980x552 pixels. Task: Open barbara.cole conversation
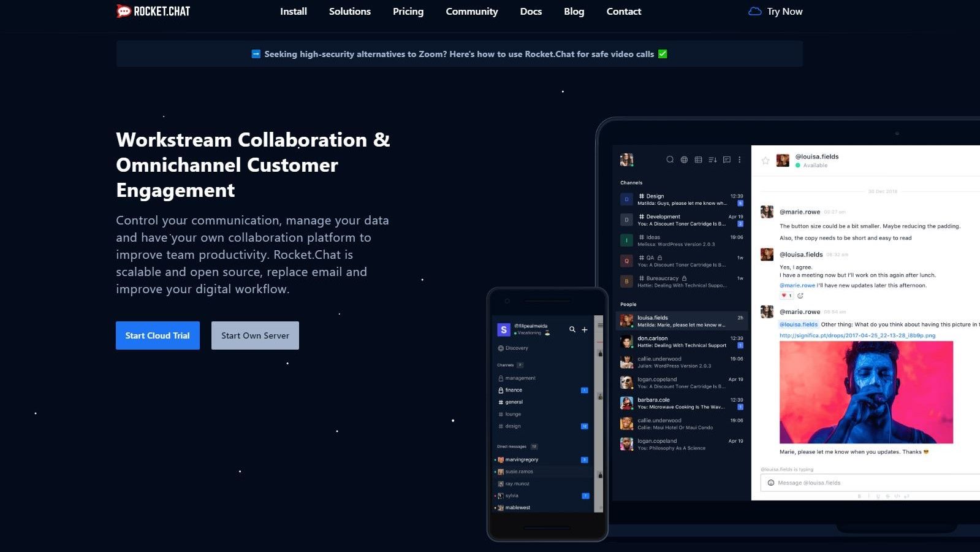click(682, 403)
